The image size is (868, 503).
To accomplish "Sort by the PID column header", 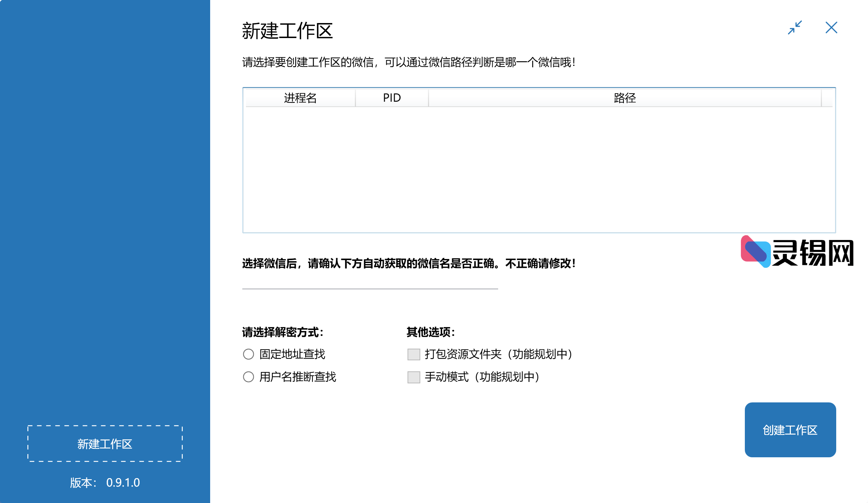I will [392, 98].
